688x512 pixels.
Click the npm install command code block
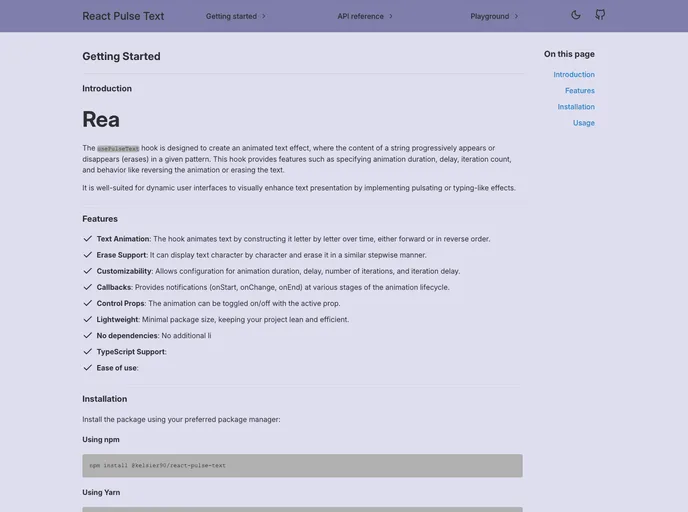[302, 466]
